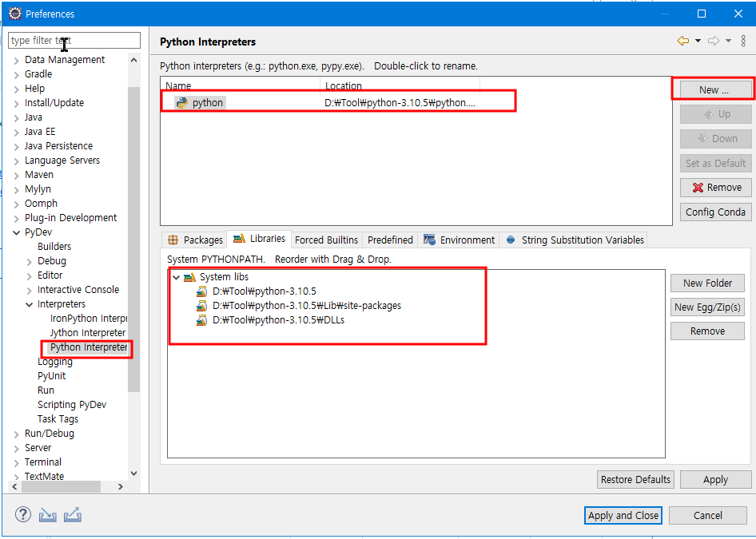
Task: Click icon beside the Lib\site-packages entry
Action: pyautogui.click(x=201, y=306)
